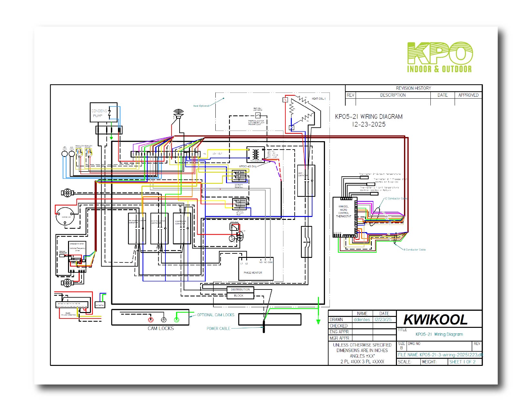Click the transformer coil symbol
This screenshot has width=532, height=411.
click(255, 154)
